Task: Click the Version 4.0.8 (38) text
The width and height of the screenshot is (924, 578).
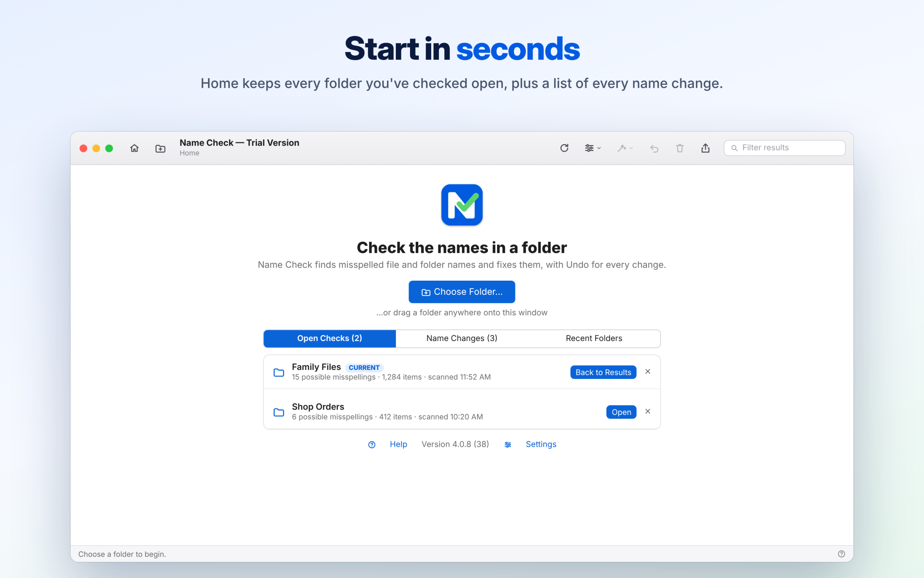Action: click(455, 444)
